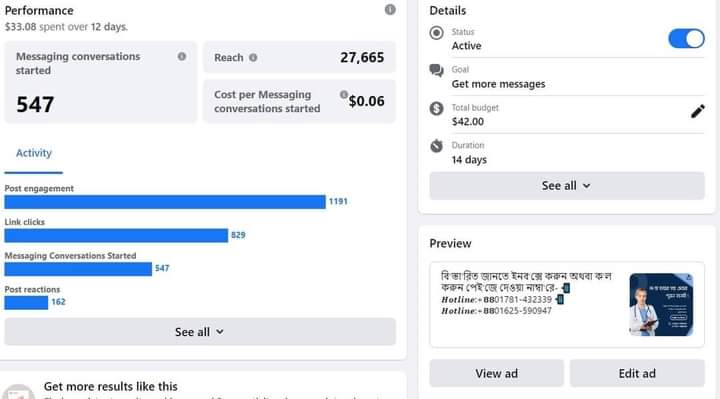Click info icon beside Cost per Messaging

click(343, 95)
